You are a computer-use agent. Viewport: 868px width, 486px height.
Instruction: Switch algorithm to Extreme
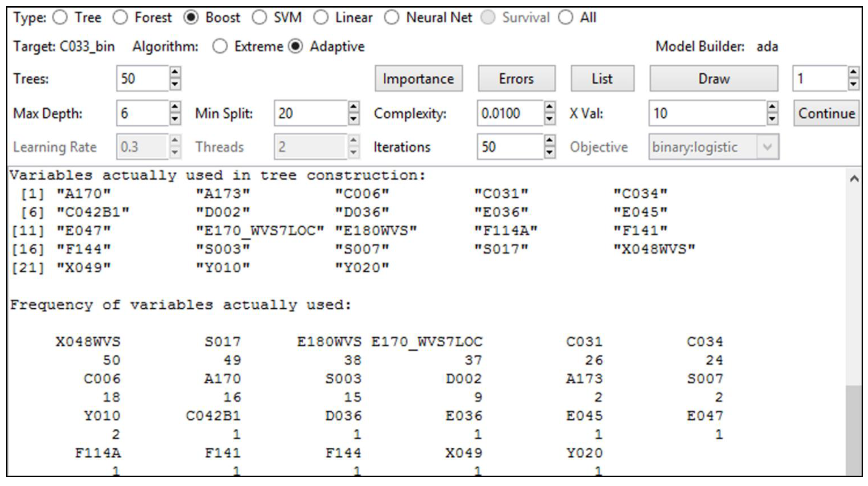[220, 46]
